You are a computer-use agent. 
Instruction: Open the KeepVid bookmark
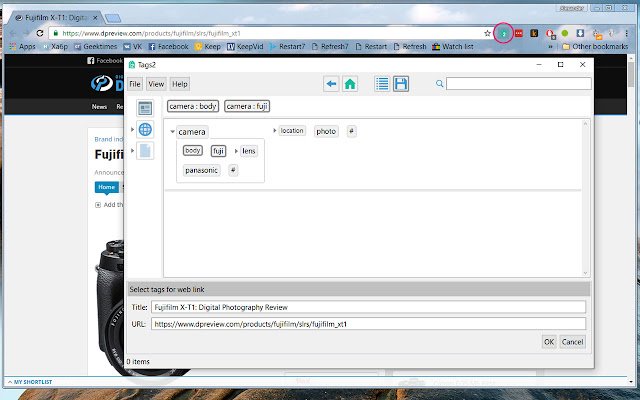pyautogui.click(x=245, y=47)
